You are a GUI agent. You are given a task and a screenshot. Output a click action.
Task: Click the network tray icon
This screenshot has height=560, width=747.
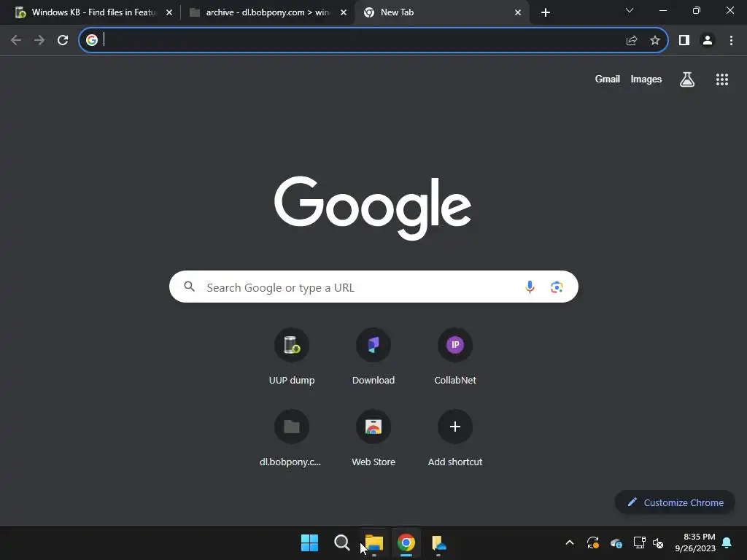pyautogui.click(x=639, y=542)
